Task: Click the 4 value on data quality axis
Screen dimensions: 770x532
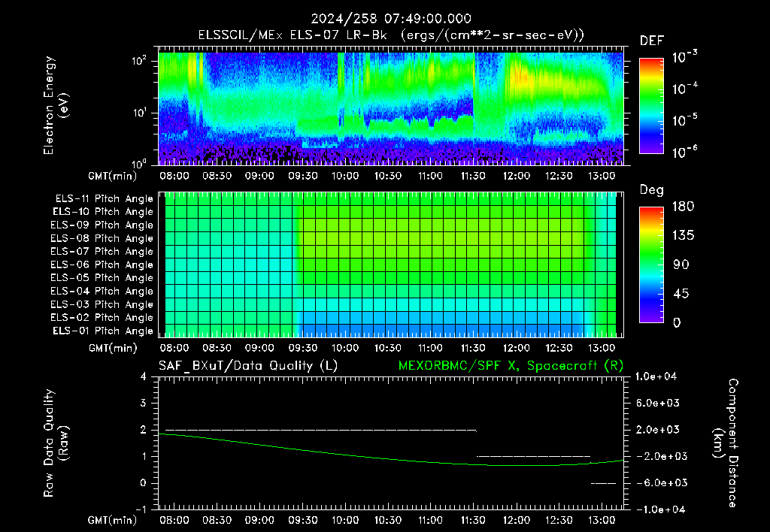Action: (x=144, y=377)
